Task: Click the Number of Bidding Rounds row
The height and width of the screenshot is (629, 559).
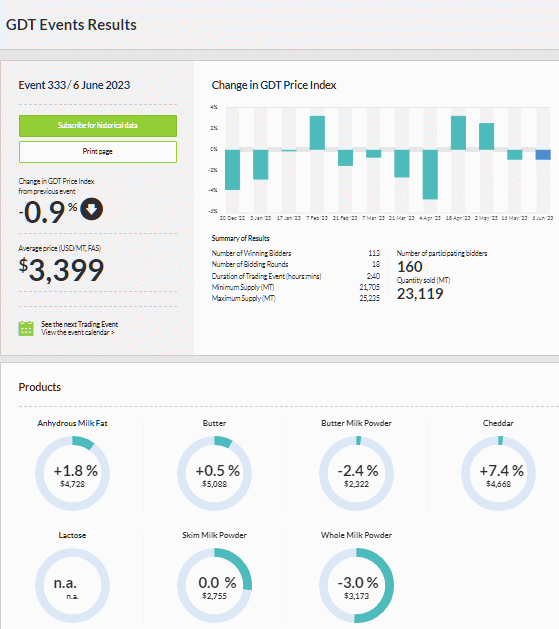Action: tap(296, 264)
